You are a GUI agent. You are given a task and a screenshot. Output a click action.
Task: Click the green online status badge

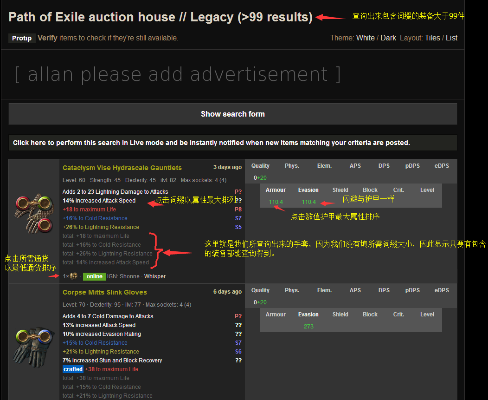point(94,276)
